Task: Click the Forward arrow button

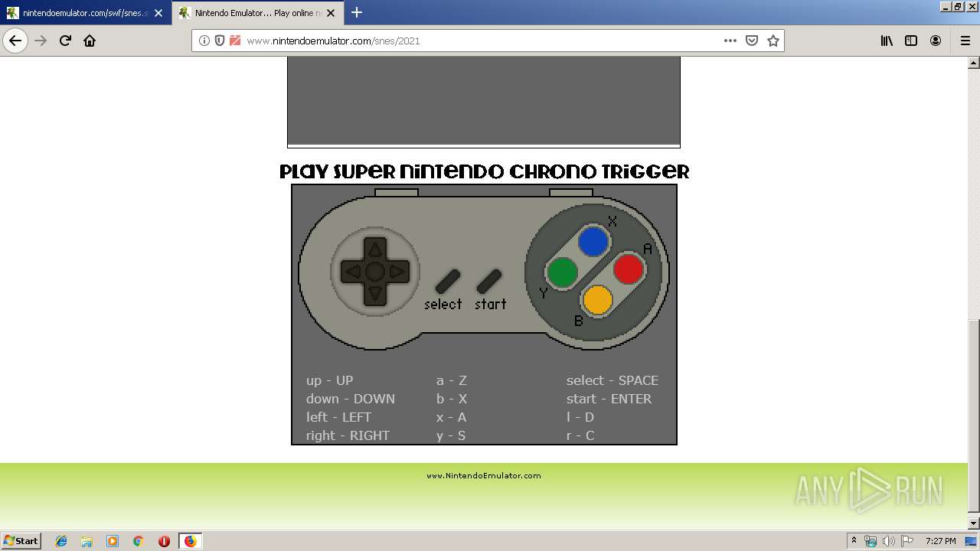Action: [x=41, y=41]
